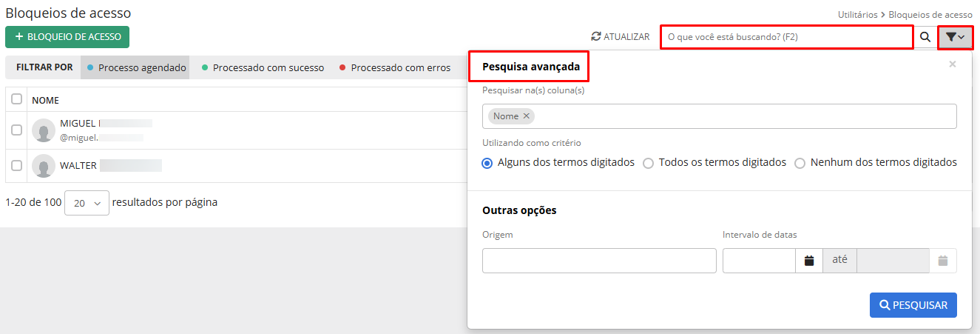The height and width of the screenshot is (334, 980).
Task: Click the PESQUISAR button
Action: [913, 305]
